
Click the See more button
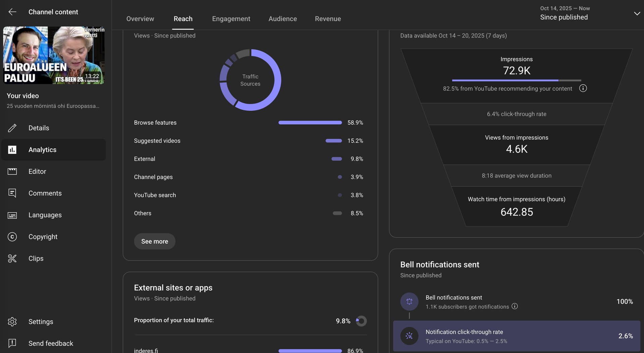[155, 241]
